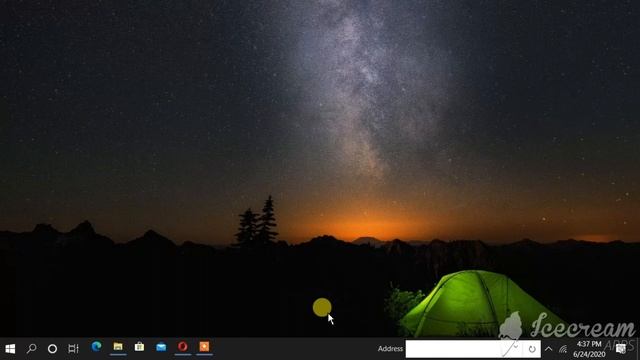Open taskbar Search magnifier
This screenshot has width=640, height=360.
31,349
